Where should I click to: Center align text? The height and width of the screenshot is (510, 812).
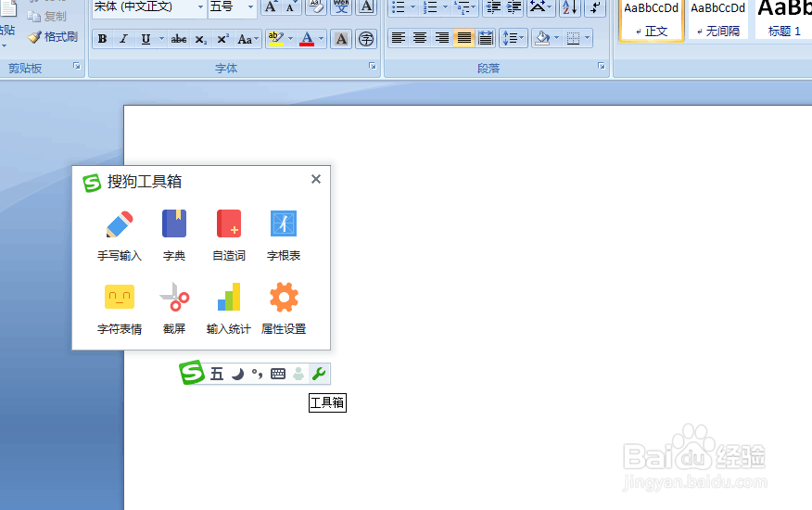pos(420,38)
